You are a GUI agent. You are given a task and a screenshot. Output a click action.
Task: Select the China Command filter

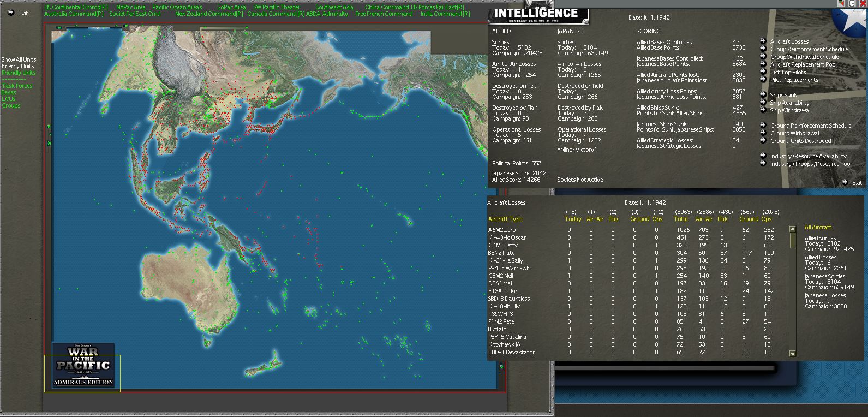pyautogui.click(x=387, y=8)
